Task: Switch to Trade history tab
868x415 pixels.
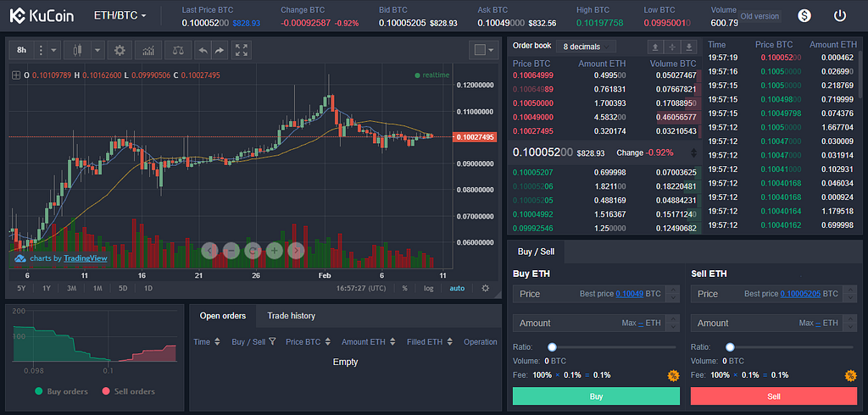Action: [x=292, y=316]
